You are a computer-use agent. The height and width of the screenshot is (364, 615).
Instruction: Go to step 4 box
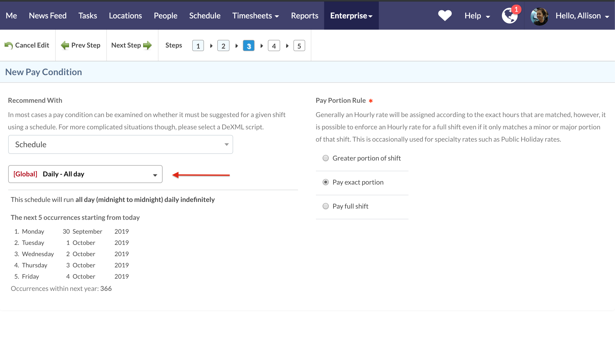(274, 46)
